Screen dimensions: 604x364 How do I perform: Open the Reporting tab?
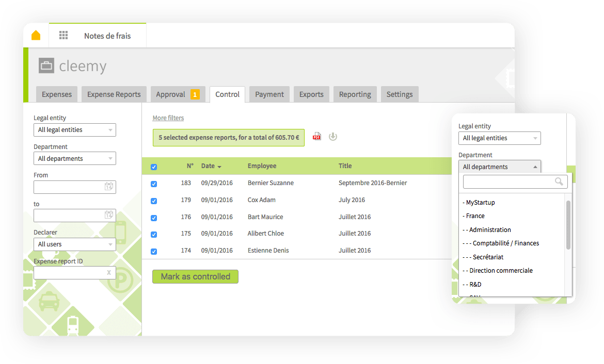tap(355, 94)
